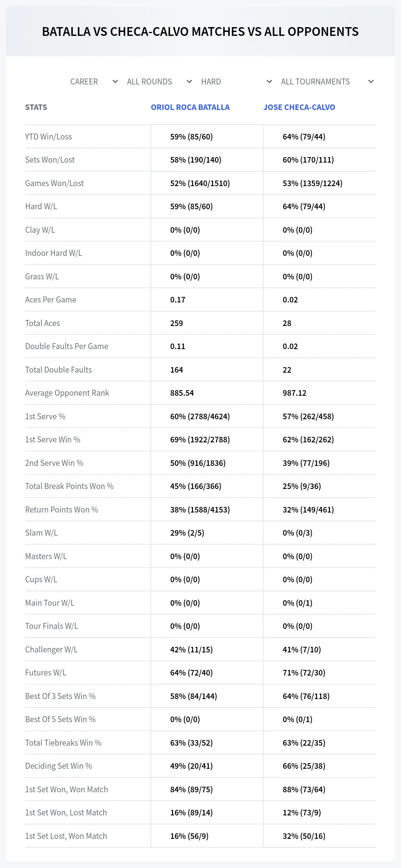This screenshot has height=868, width=401.
Task: Select the Total Tiebreaks Win % row label
Action: point(63,743)
